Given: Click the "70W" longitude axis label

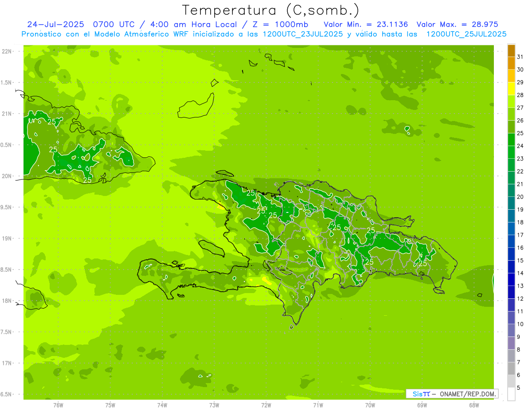Looking at the screenshot, I should click(x=370, y=405).
